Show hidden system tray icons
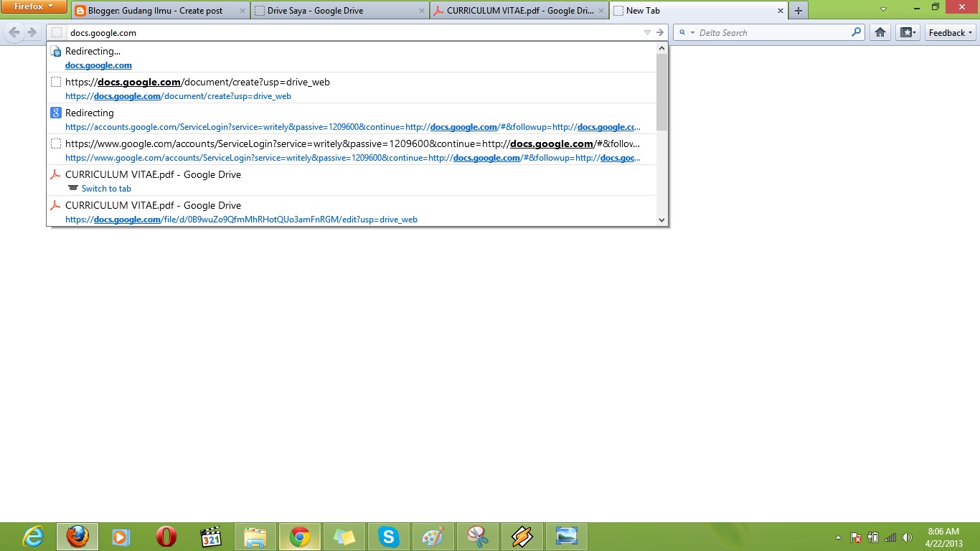Image resolution: width=980 pixels, height=551 pixels. coord(838,537)
